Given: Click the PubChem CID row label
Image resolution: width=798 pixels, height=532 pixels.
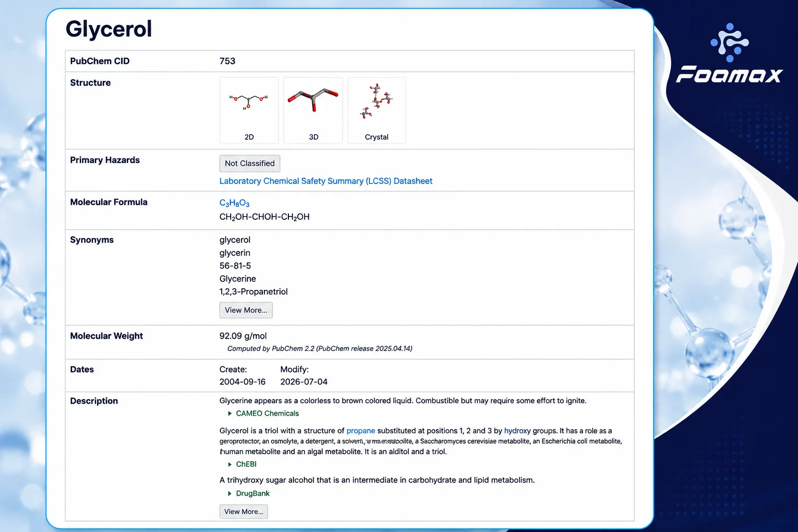Looking at the screenshot, I should (100, 61).
